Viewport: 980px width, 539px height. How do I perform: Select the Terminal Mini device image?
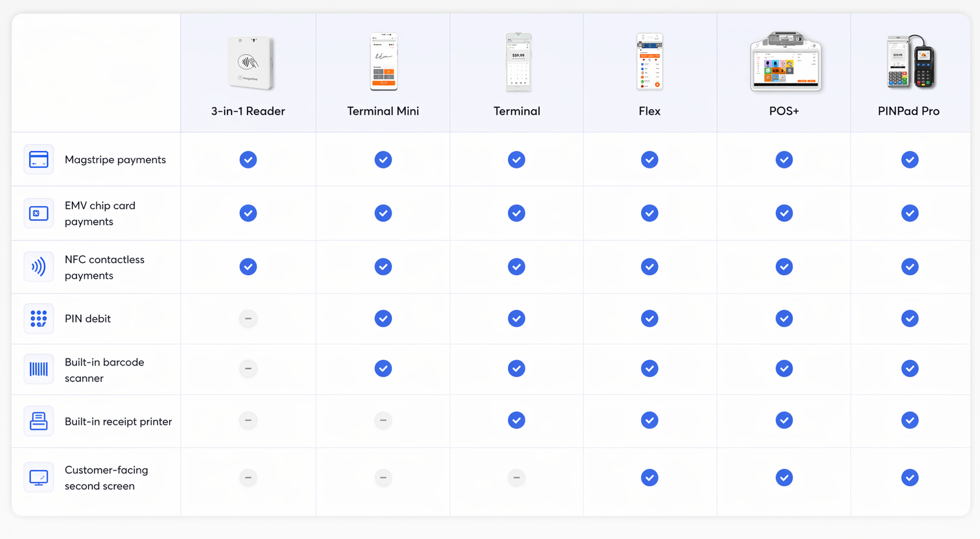(x=383, y=62)
